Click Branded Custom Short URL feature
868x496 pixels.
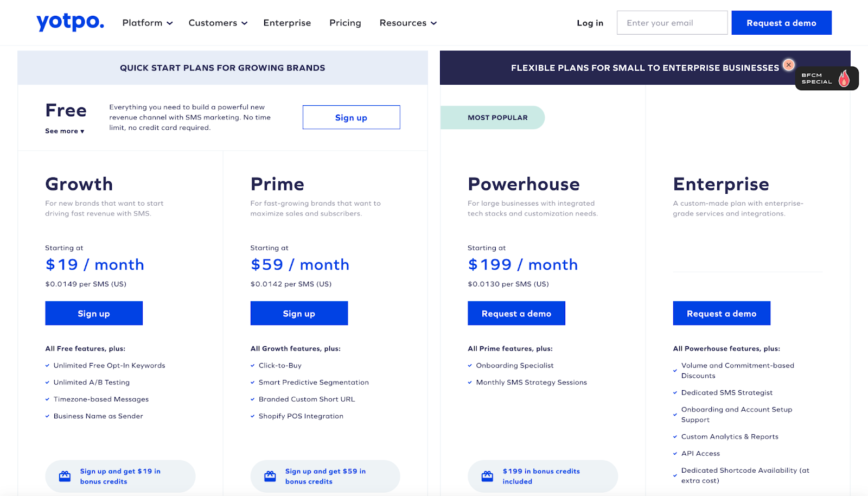307,399
